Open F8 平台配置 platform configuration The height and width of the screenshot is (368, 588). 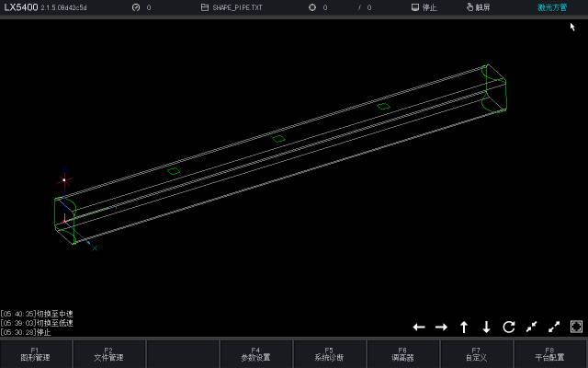click(x=550, y=354)
